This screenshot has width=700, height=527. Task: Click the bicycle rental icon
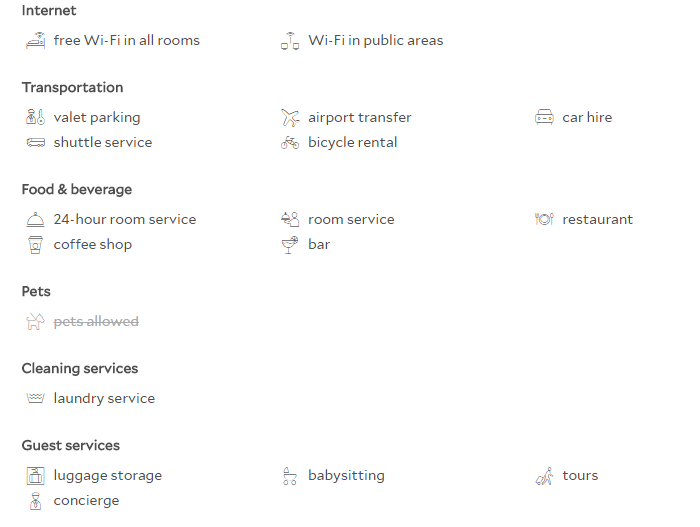pyautogui.click(x=290, y=142)
